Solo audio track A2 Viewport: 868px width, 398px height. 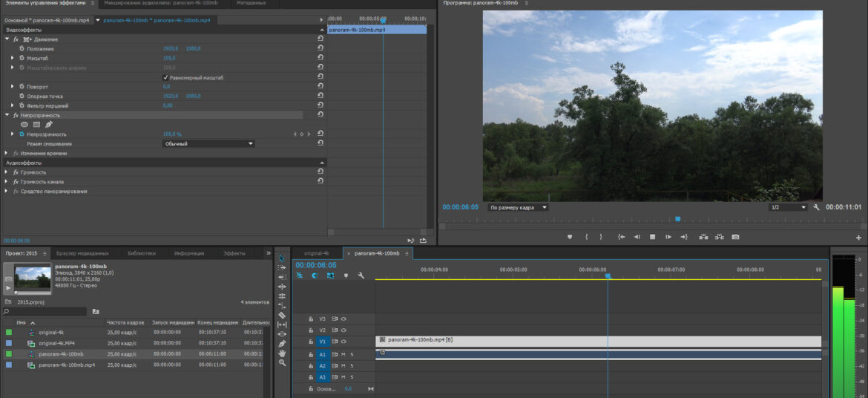(352, 366)
